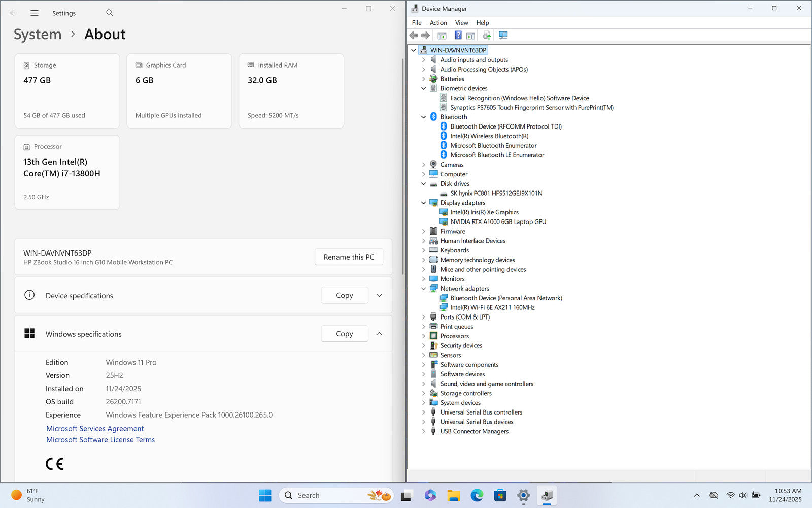This screenshot has width=812, height=508.
Task: Click the Show/Hide console tree toolbar icon
Action: point(442,35)
